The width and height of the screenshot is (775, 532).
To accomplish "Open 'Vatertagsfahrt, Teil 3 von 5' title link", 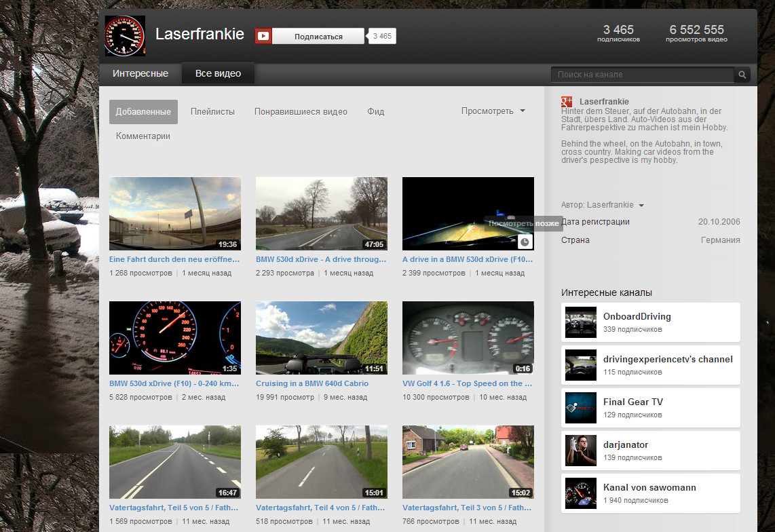I will coord(467,508).
